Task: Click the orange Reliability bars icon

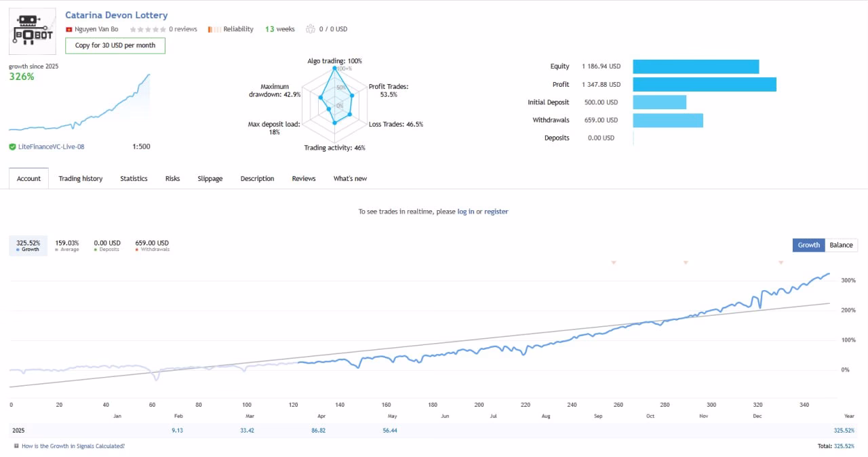Action: [x=214, y=29]
